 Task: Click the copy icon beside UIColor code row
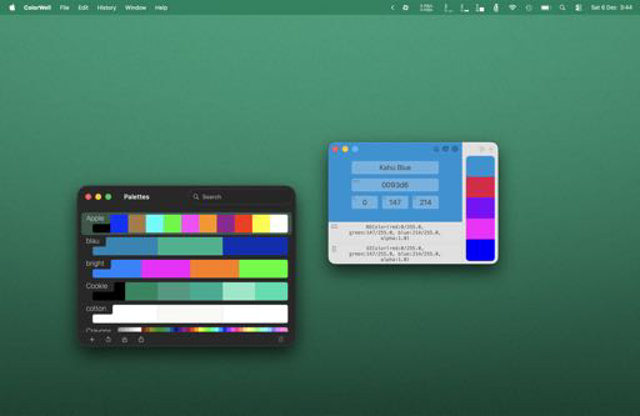tap(334, 248)
